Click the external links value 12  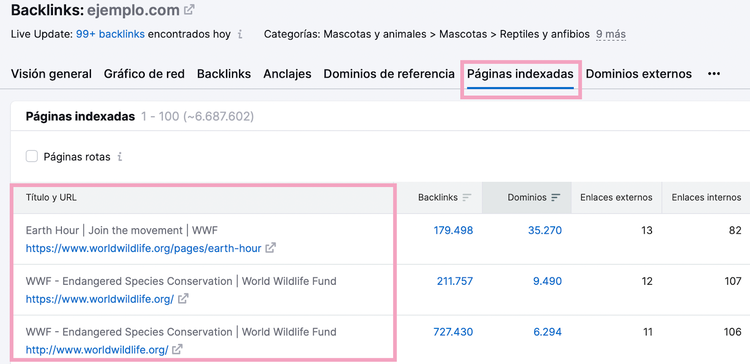(647, 281)
